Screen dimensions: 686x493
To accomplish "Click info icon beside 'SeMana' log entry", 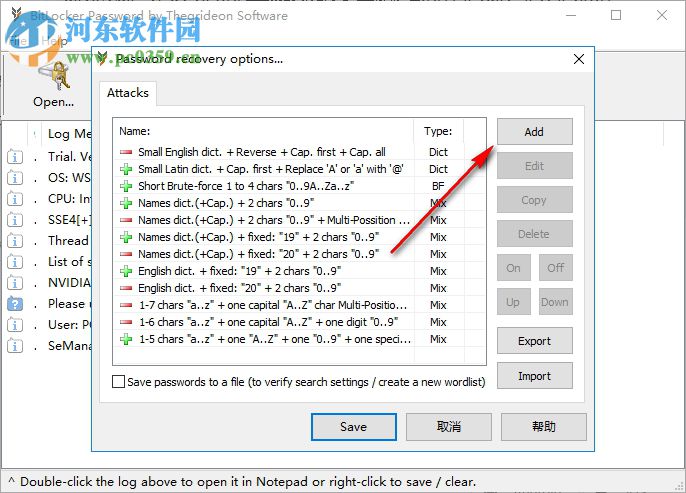I will coord(15,346).
